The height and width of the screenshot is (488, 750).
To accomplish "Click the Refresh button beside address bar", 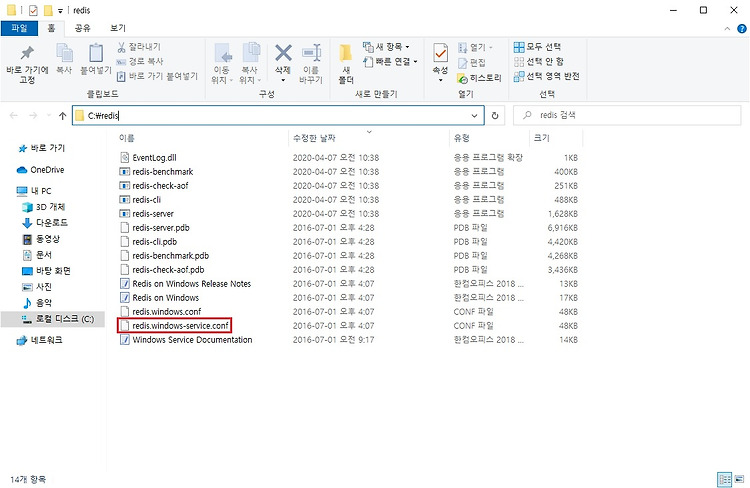I will coord(495,115).
